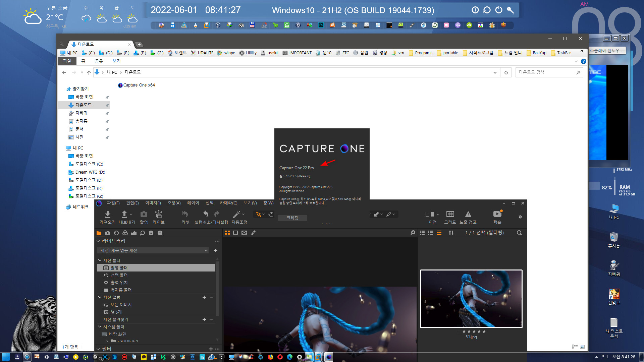Open 파일(F) menu in Capture One
Image resolution: width=644 pixels, height=362 pixels.
coord(113,203)
